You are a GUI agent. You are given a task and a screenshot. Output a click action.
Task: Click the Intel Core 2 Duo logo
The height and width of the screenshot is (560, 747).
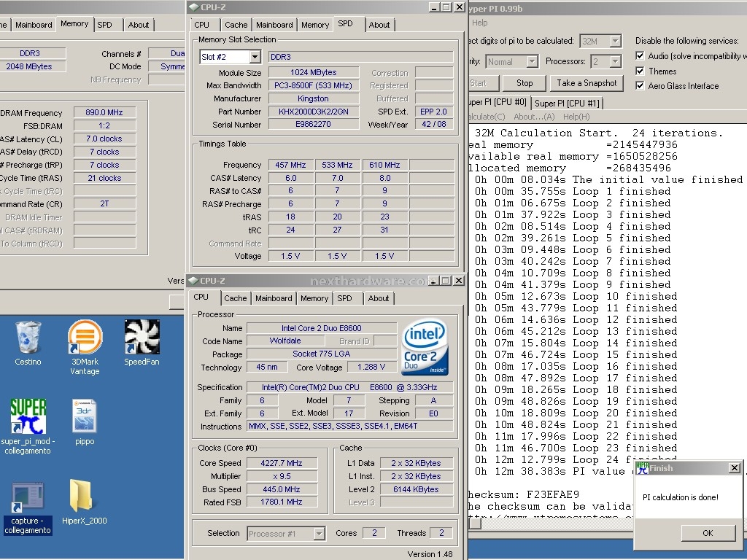coord(424,347)
